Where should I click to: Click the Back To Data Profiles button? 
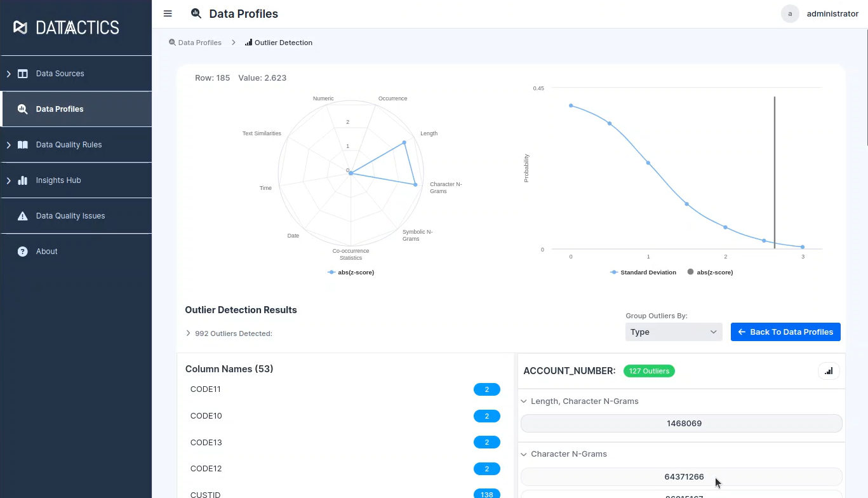coord(785,332)
